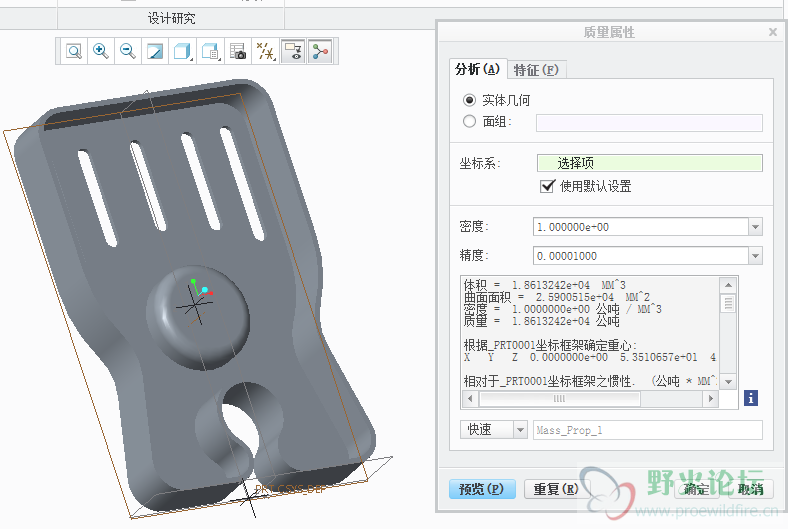Expand the 密度 dropdown arrow
The width and height of the screenshot is (788, 529).
click(755, 227)
